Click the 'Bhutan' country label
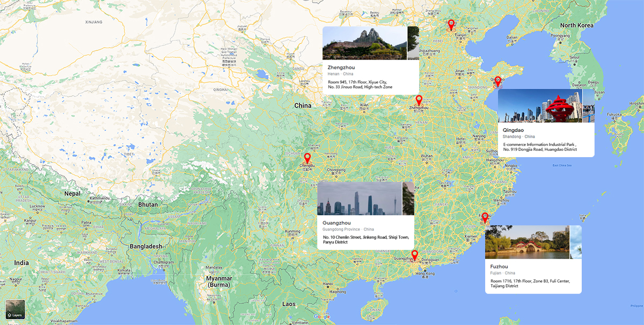Image resolution: width=644 pixels, height=325 pixels. click(x=148, y=204)
